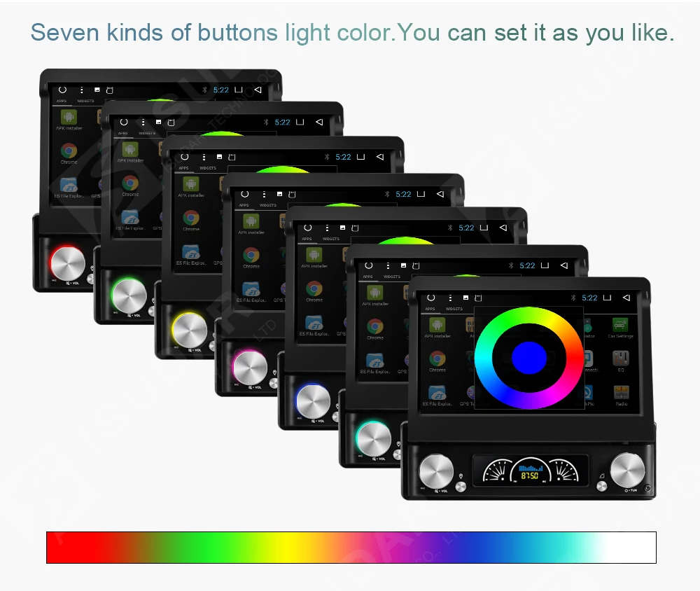Tap the picture icon on front unit status bar
This screenshot has height=591, width=700.
tap(465, 298)
